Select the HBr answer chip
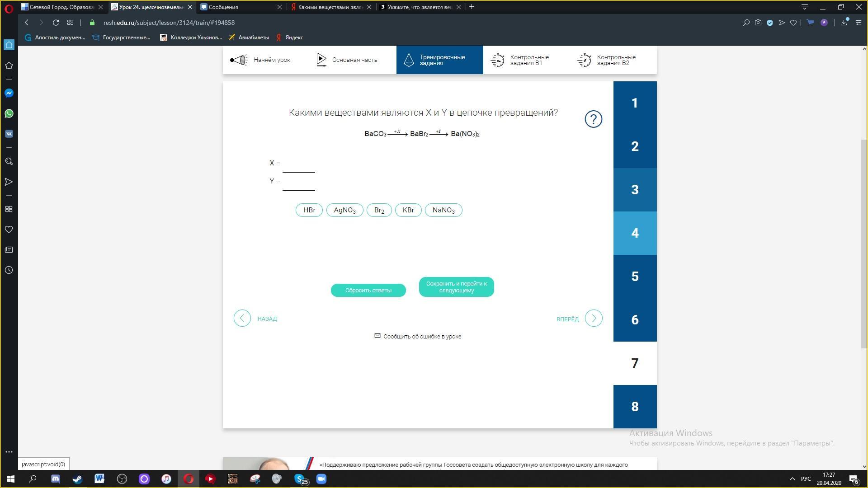Screen dimensions: 868x488 pyautogui.click(x=309, y=210)
